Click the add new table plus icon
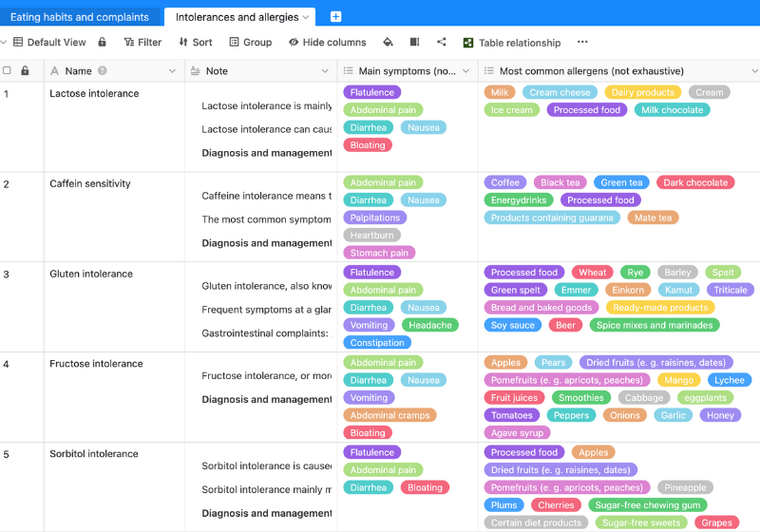The height and width of the screenshot is (532, 760). coord(335,17)
